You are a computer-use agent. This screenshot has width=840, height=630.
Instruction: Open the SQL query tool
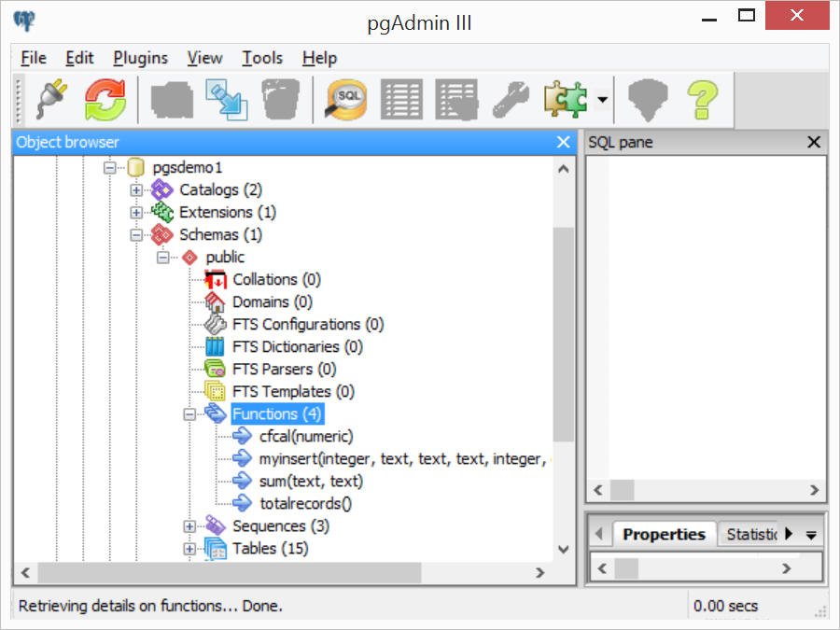(346, 99)
